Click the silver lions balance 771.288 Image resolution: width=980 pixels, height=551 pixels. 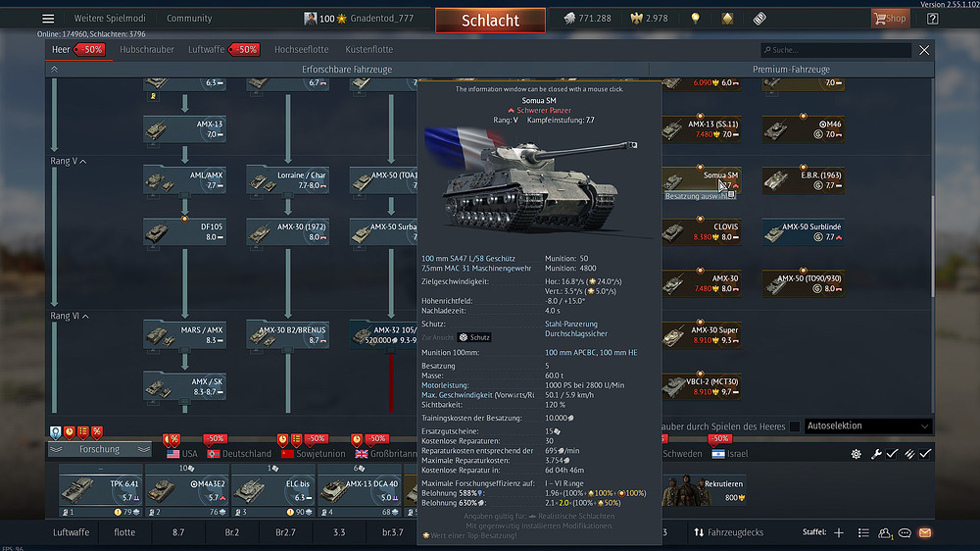(587, 18)
